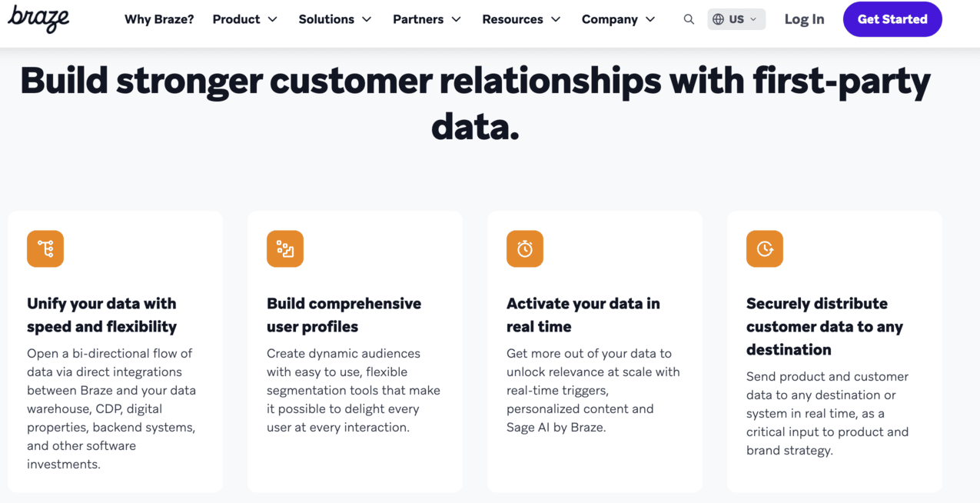Open the Product dropdown

tap(244, 19)
